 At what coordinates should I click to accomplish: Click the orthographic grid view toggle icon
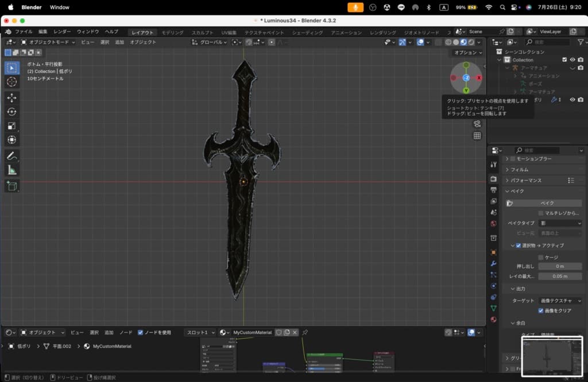(x=477, y=136)
